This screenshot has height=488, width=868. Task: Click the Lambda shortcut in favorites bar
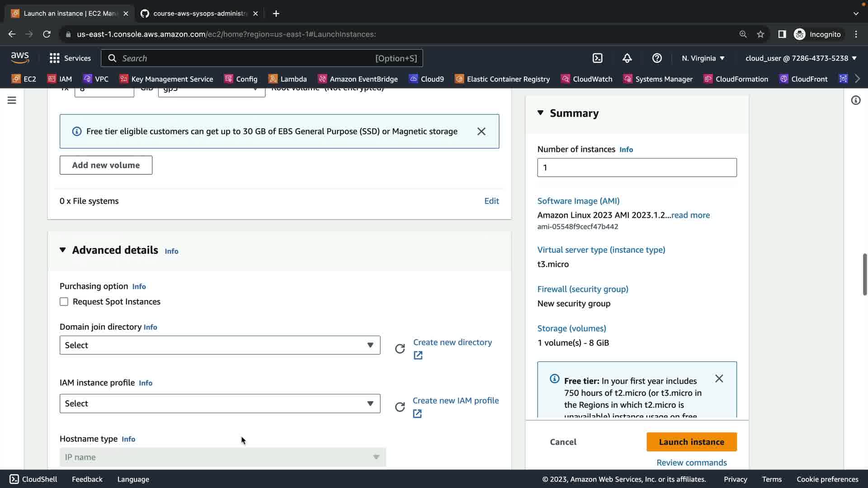(288, 79)
